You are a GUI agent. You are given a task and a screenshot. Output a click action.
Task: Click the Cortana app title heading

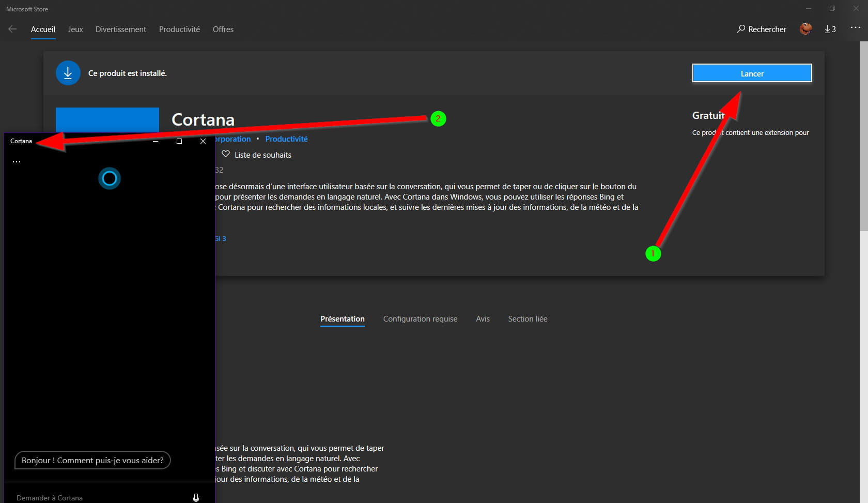click(x=203, y=120)
